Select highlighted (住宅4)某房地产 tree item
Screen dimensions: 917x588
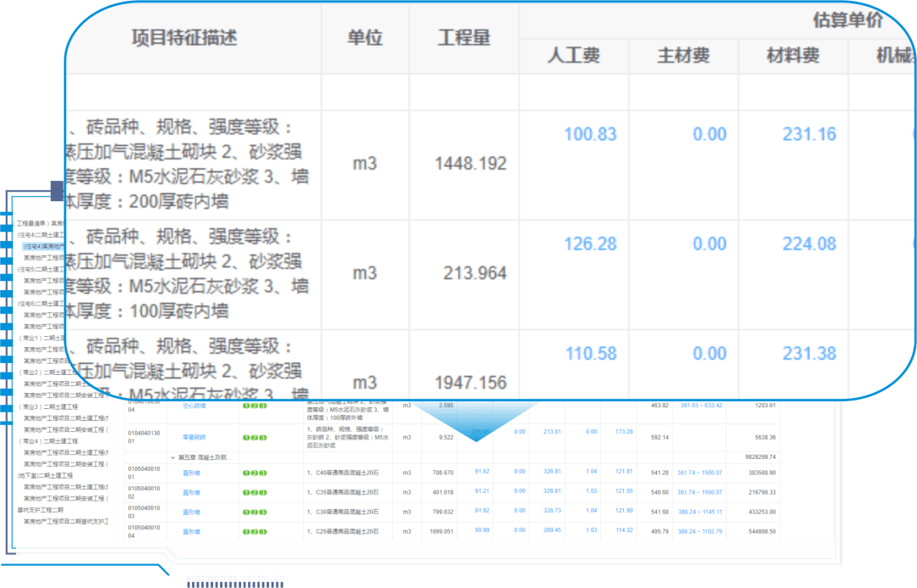pyautogui.click(x=43, y=247)
